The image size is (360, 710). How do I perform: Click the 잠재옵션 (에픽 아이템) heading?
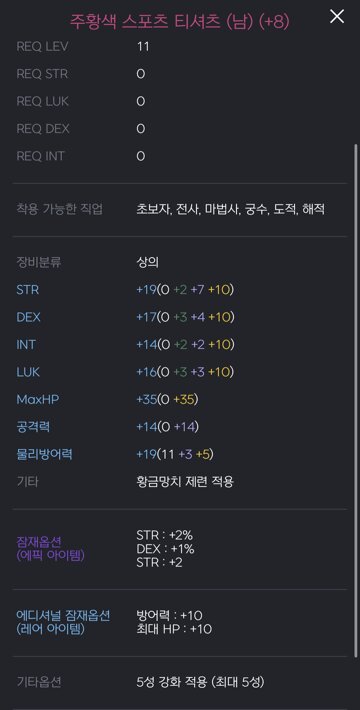(50, 548)
